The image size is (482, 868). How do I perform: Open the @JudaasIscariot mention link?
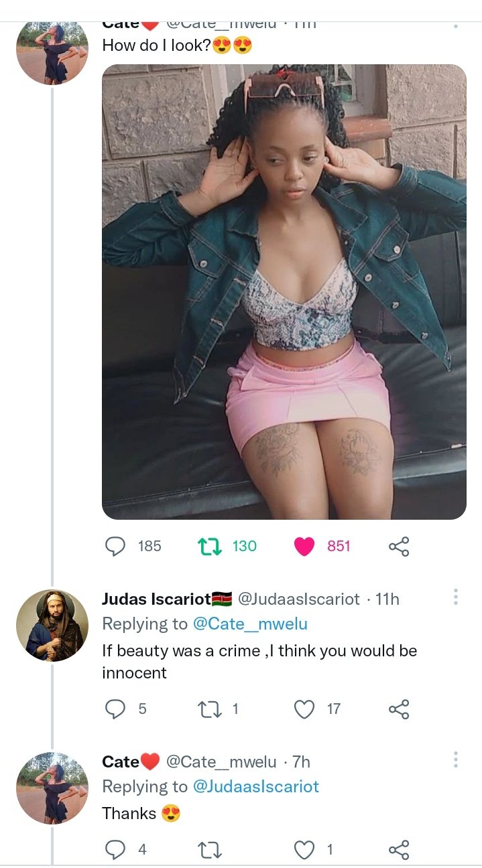[256, 786]
